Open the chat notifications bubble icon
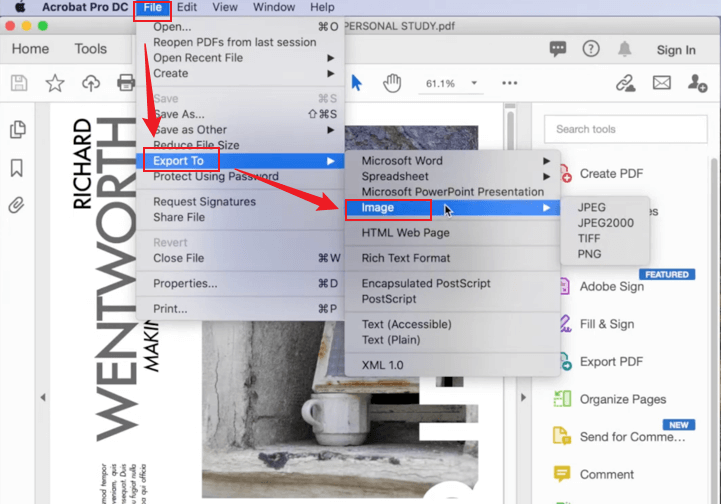Screen dimensions: 721x504 click(x=558, y=49)
